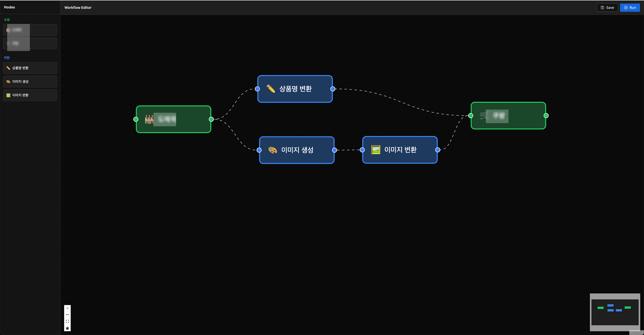This screenshot has width=644, height=335.
Task: Click the zoom in plus control
Action: pyautogui.click(x=67, y=308)
